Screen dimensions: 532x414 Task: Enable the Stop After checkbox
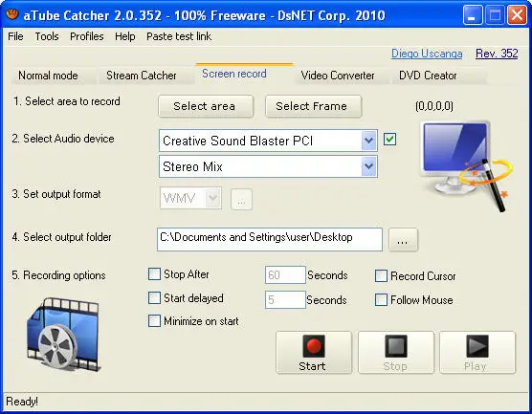click(x=154, y=274)
